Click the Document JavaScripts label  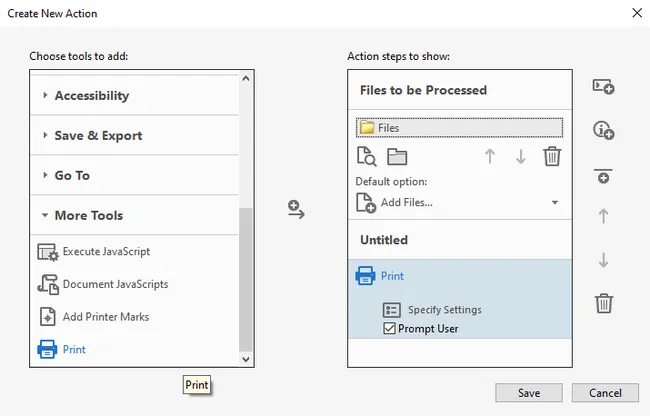coord(115,284)
